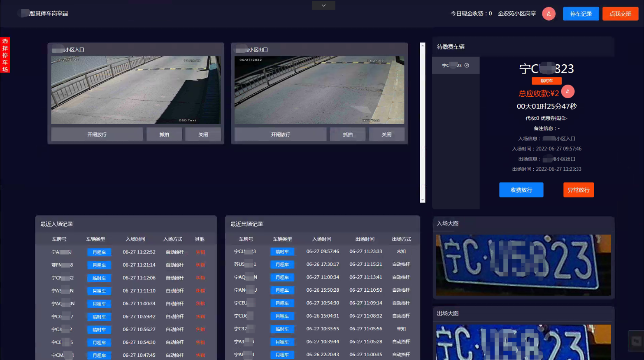The image size is (644, 360).
Task: Remove pending vehicle with the circled X icon
Action: (467, 65)
